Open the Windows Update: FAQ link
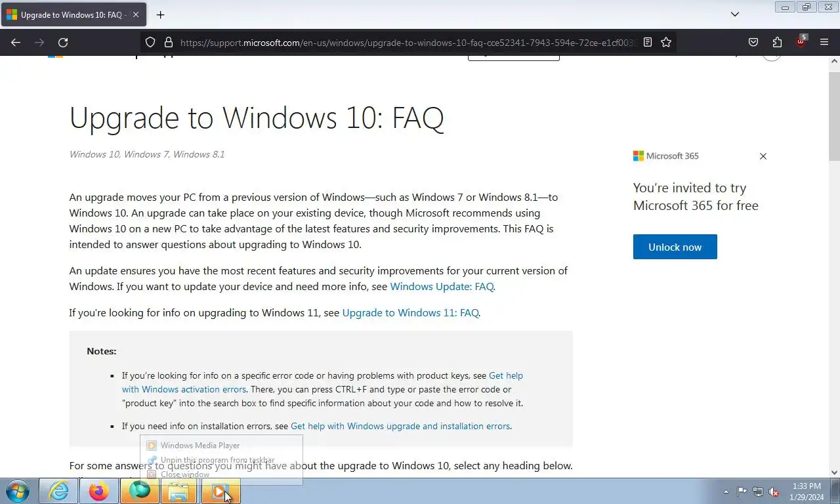This screenshot has height=504, width=840. (442, 286)
